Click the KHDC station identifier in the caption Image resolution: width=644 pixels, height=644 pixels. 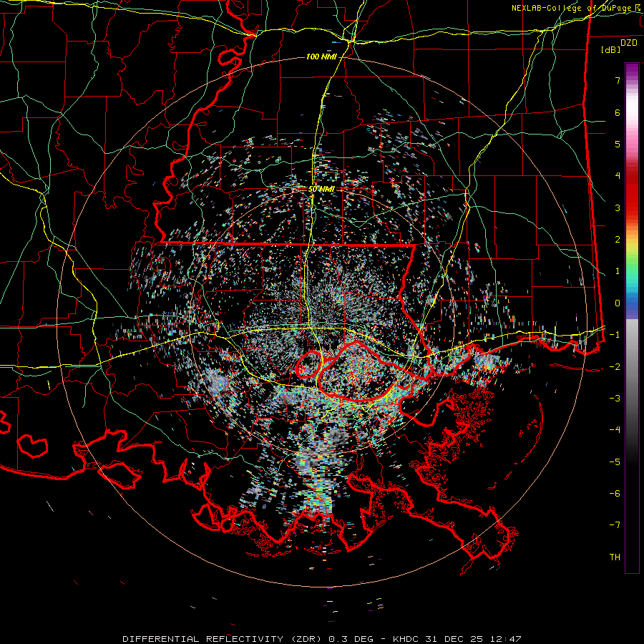pos(406,639)
